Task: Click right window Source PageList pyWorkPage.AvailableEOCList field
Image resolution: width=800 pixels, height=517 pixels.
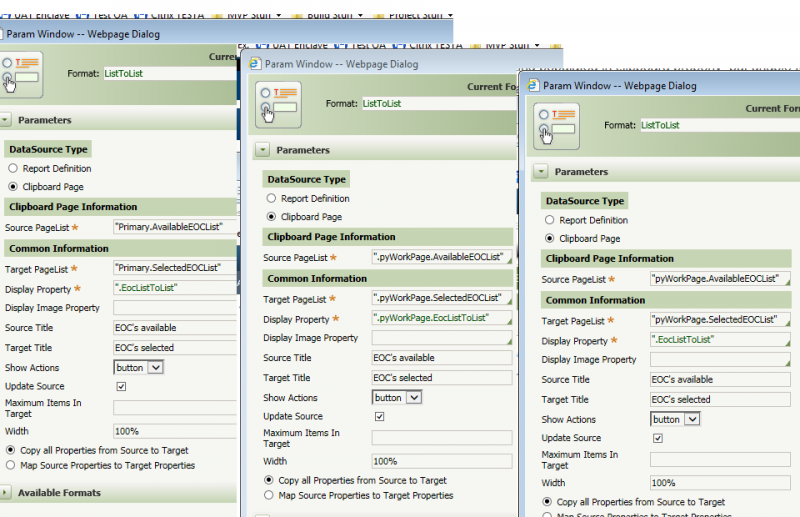Action: pyautogui.click(x=720, y=279)
